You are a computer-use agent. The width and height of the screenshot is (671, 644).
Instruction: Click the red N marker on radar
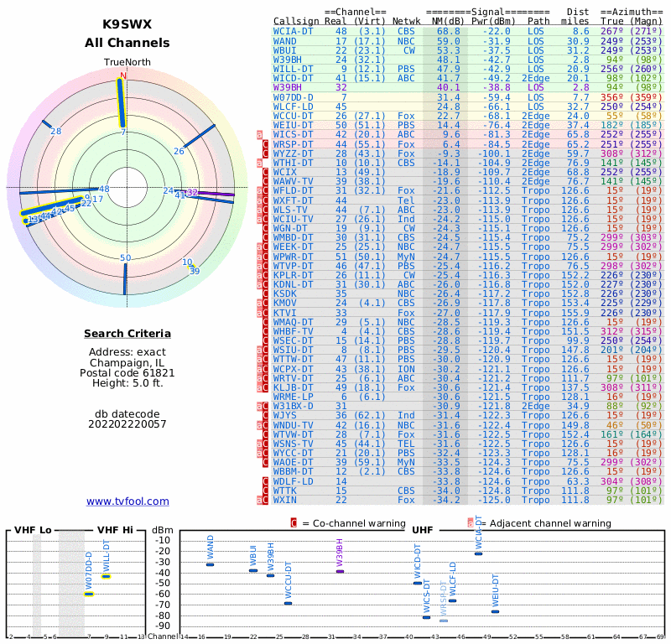[123, 75]
